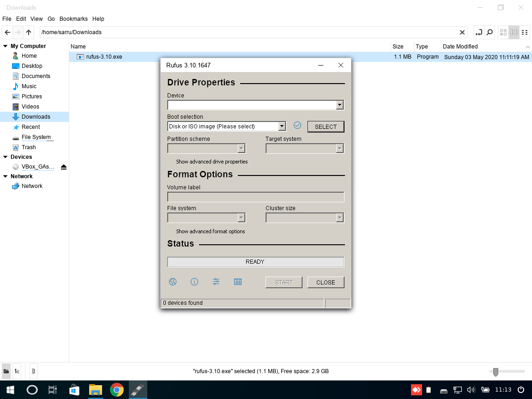Click the search icon in the toolbar
The width and height of the screenshot is (532, 399).
pos(489,32)
